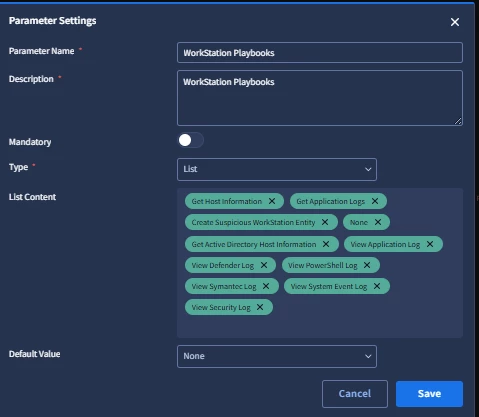479x417 pixels.
Task: Remove the View PowerShell Log tag
Action: (367, 265)
